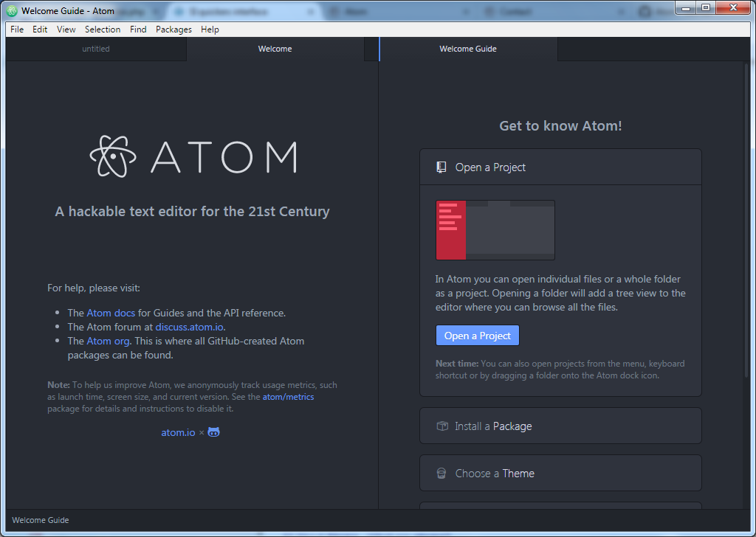
Task: Click the book icon beside Open a Project
Action: click(441, 167)
